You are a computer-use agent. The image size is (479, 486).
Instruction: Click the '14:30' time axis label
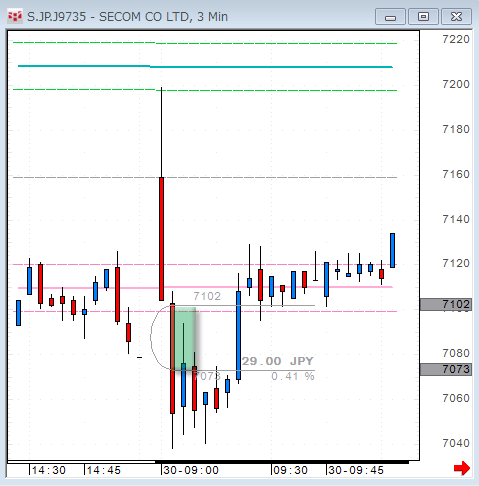tap(49, 470)
